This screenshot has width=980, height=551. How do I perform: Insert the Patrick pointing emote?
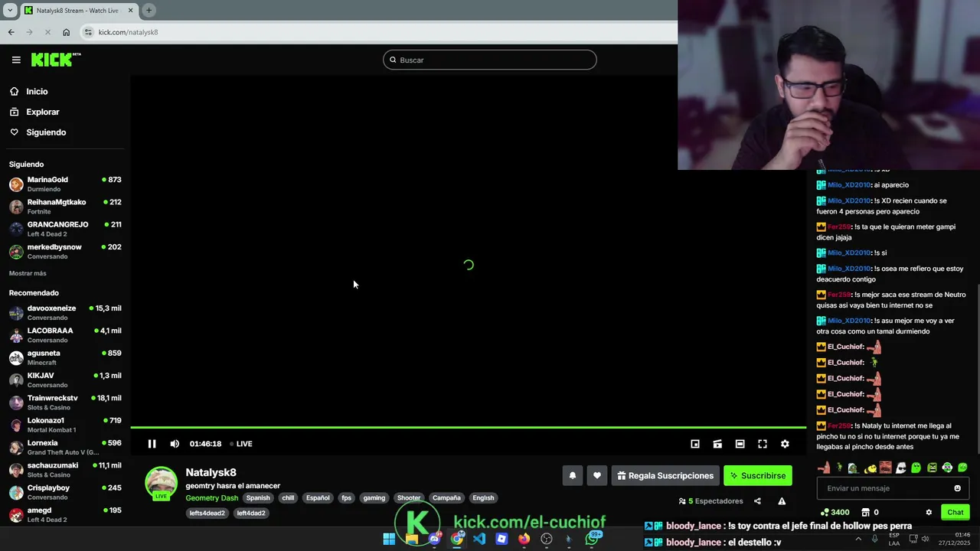(x=824, y=468)
